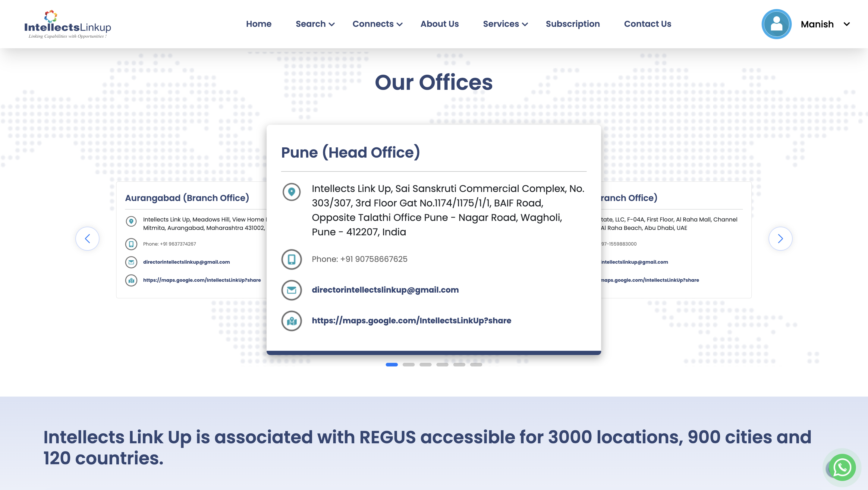Open Pune office Google Maps link
The width and height of the screenshot is (868, 490).
tap(411, 320)
